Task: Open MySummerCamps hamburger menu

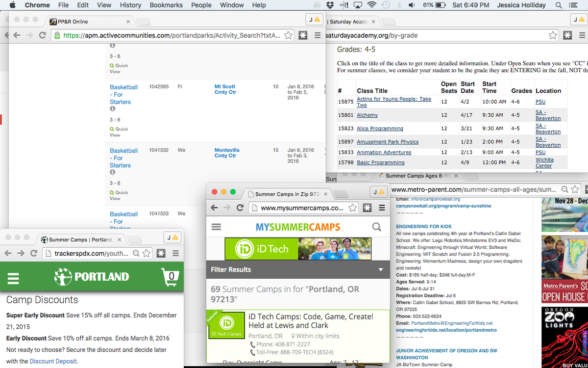Action: click(x=216, y=227)
